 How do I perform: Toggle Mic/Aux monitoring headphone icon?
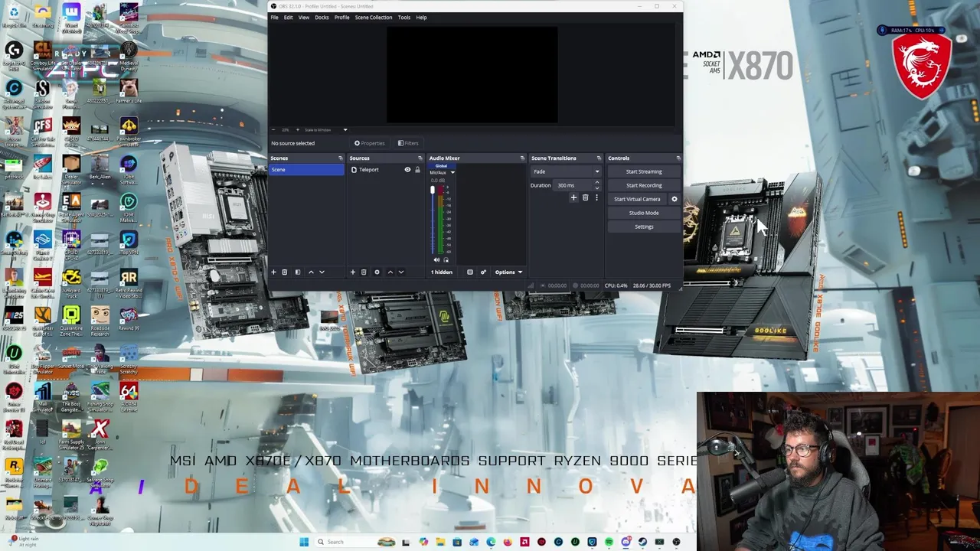(x=446, y=260)
